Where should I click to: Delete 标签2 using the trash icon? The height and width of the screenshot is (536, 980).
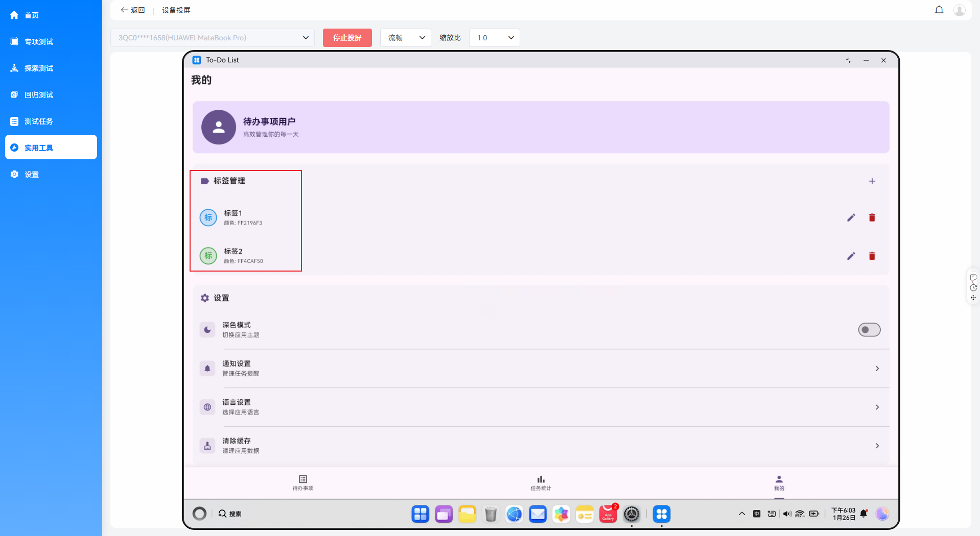pyautogui.click(x=872, y=256)
